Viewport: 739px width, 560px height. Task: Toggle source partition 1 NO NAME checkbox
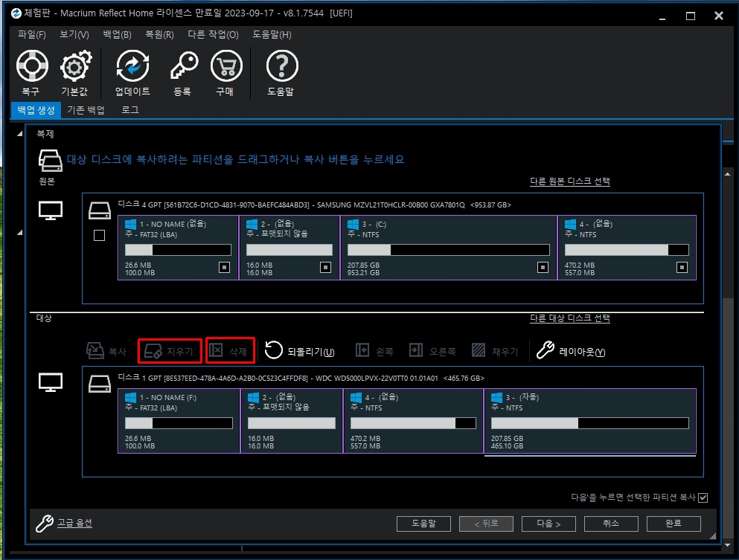pyautogui.click(x=224, y=268)
